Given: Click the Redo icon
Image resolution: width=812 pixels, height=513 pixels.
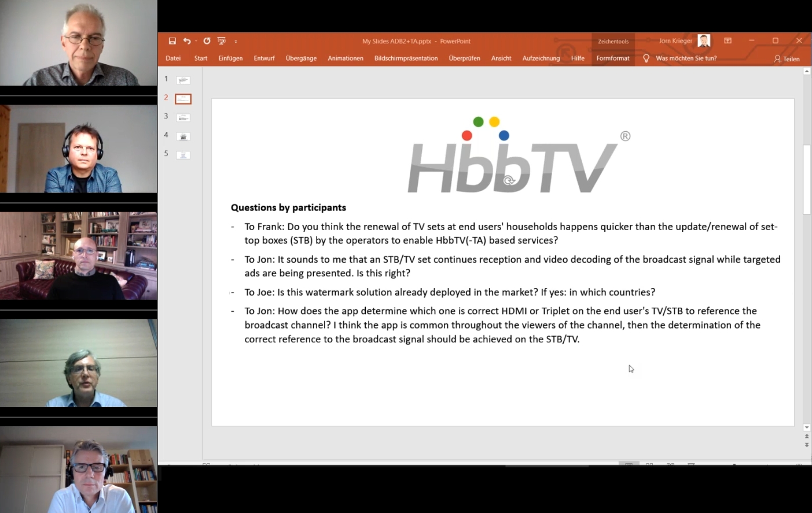Looking at the screenshot, I should [x=206, y=40].
